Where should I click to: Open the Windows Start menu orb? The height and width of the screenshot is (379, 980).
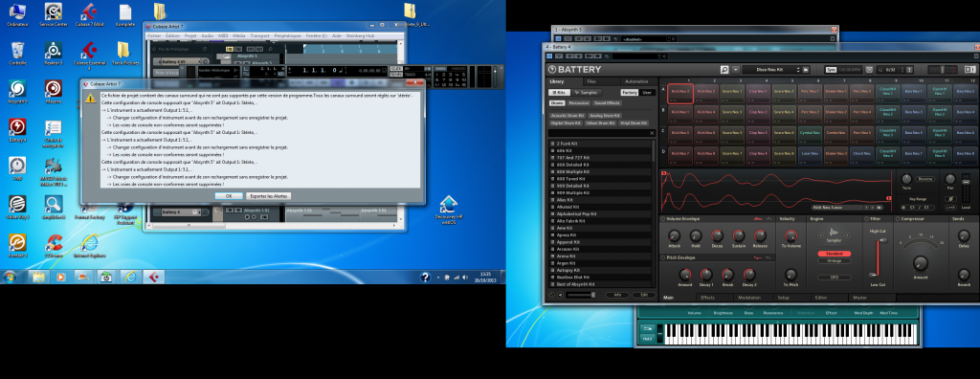(x=10, y=277)
